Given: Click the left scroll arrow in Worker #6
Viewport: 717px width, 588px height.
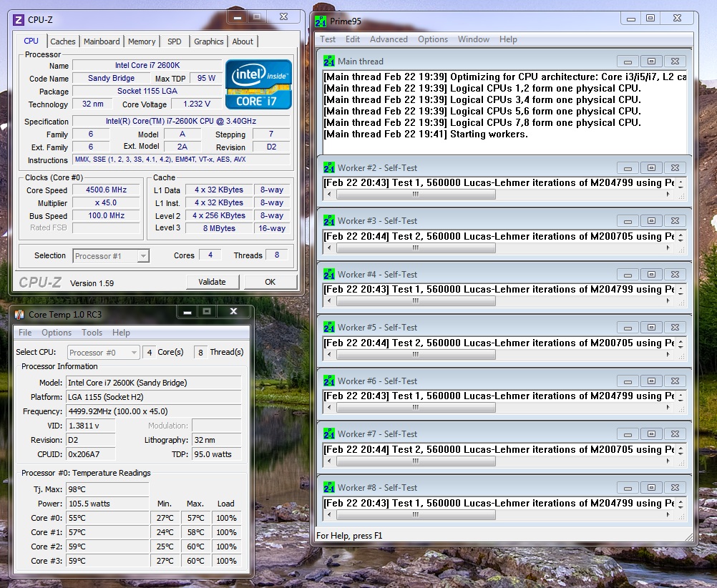Looking at the screenshot, I should pos(329,408).
